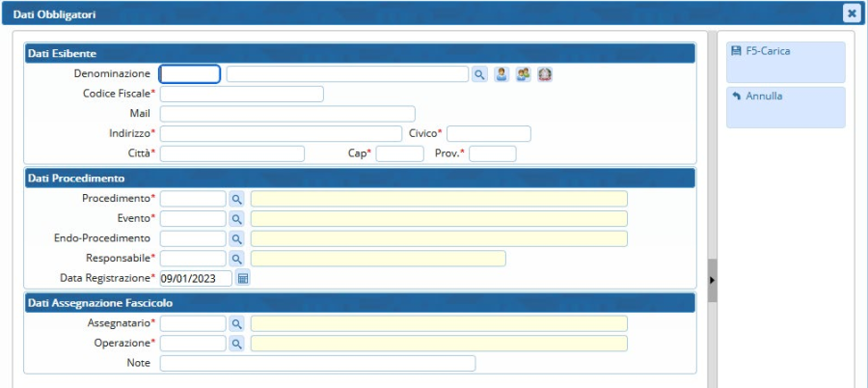Viewport: 868px width, 388px height.
Task: Click the search icon next to Denominazione
Action: [x=479, y=74]
